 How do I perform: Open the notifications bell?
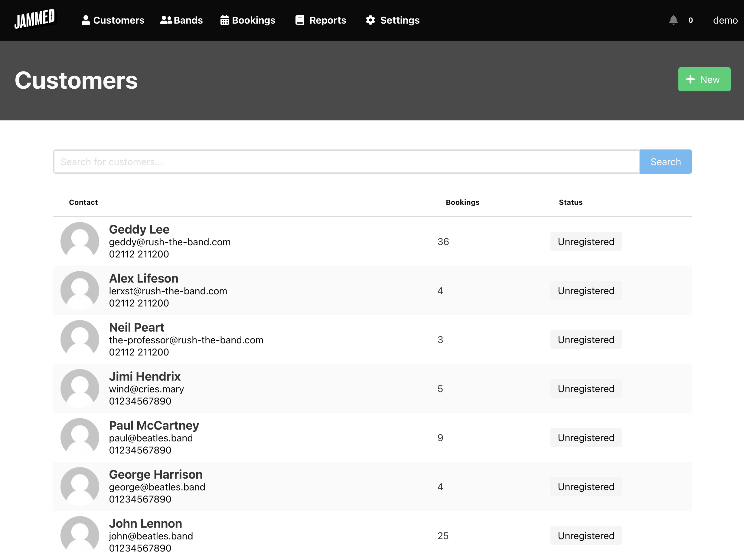coord(673,20)
